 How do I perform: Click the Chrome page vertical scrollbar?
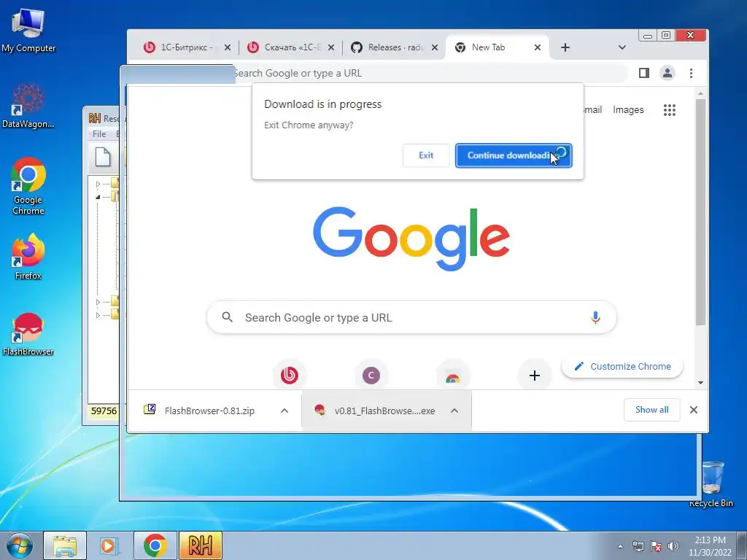tap(700, 212)
